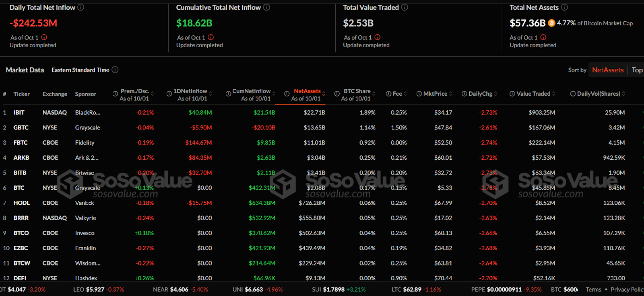Sort table by Value Traded column arrows

click(x=553, y=94)
